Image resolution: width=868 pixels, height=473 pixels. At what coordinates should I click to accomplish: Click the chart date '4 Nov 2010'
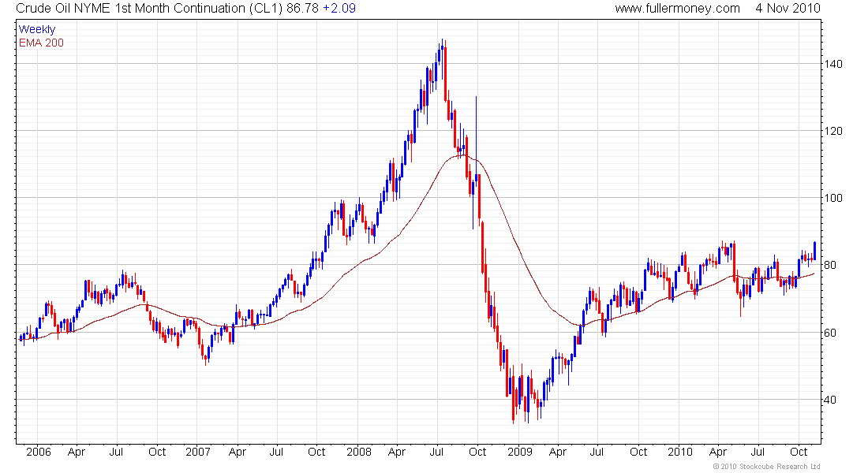(788, 9)
